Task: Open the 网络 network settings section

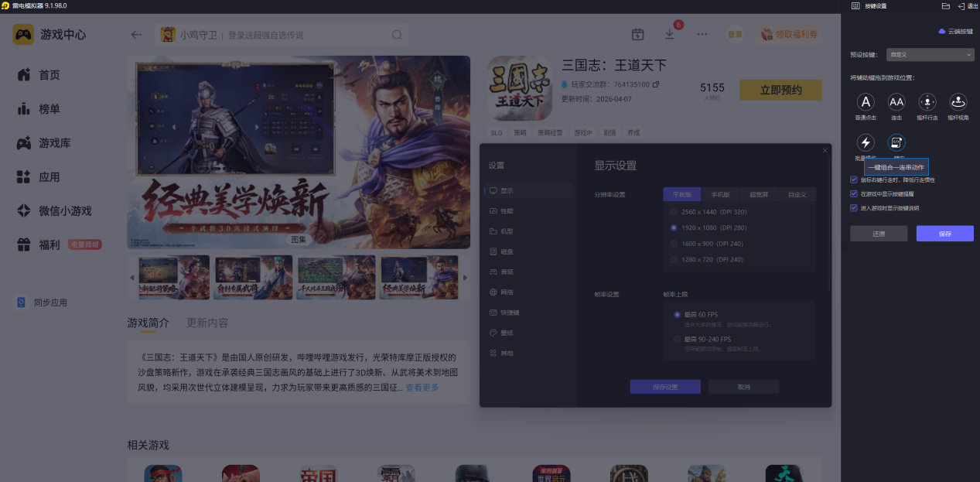Action: tap(528, 292)
